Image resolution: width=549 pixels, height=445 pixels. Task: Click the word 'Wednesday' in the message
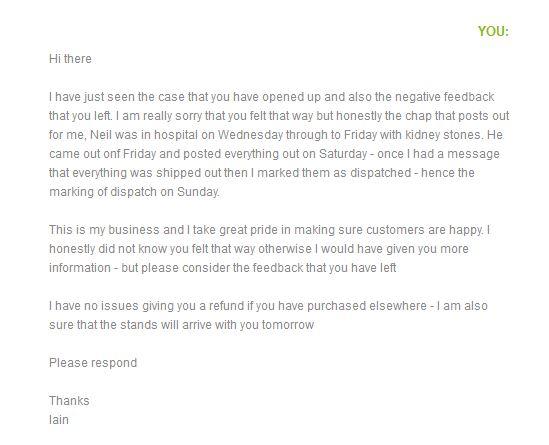(x=250, y=134)
